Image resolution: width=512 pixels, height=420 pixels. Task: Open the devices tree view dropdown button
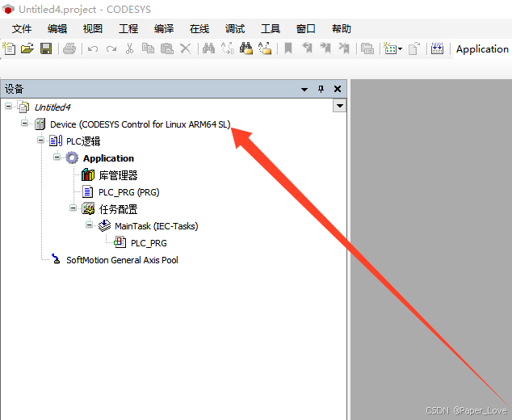(340, 106)
